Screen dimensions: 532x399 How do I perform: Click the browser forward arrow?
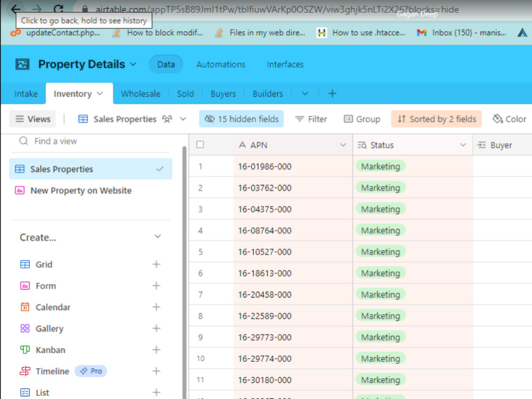pyautogui.click(x=37, y=9)
